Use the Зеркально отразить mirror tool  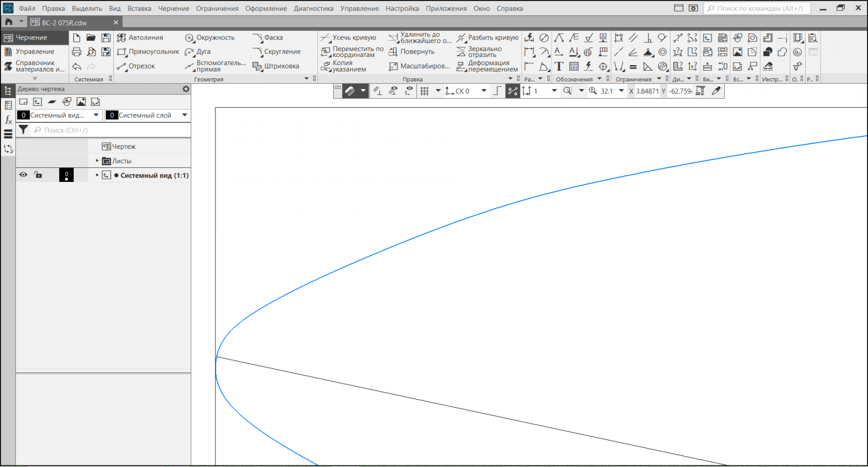click(x=480, y=52)
